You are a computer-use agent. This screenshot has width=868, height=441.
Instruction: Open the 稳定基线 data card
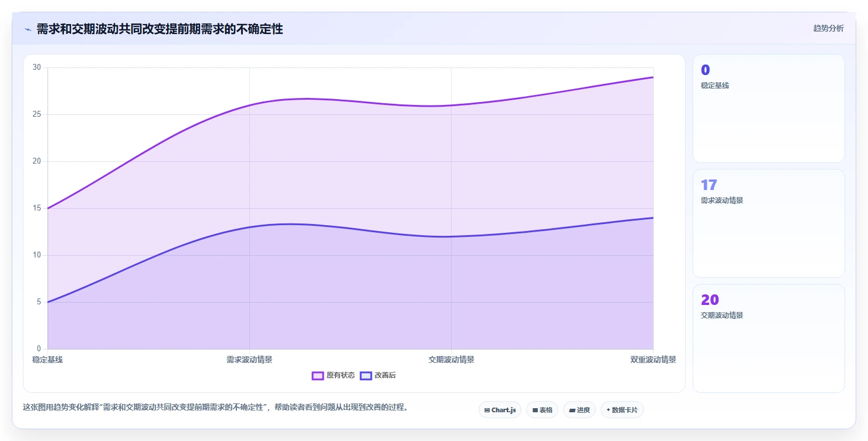769,108
